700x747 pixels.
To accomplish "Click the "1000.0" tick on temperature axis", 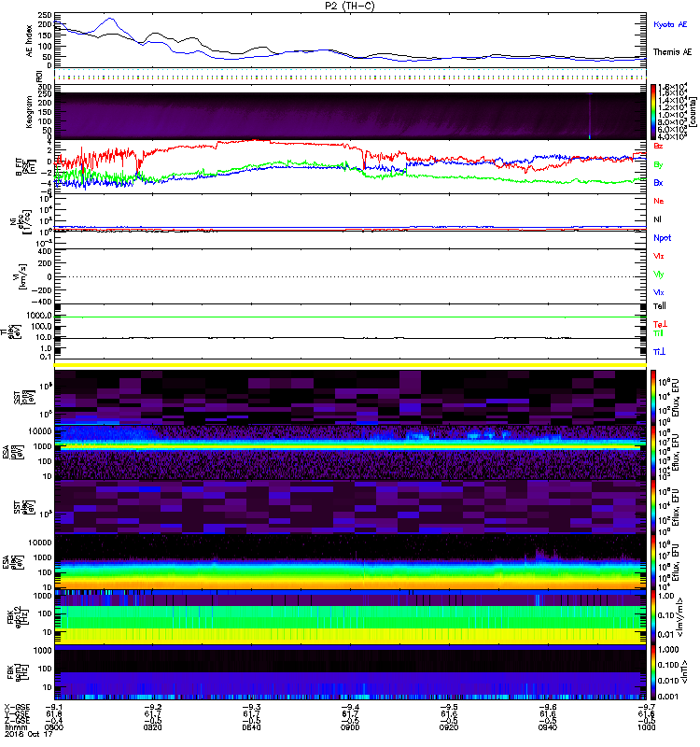I will tap(39, 316).
